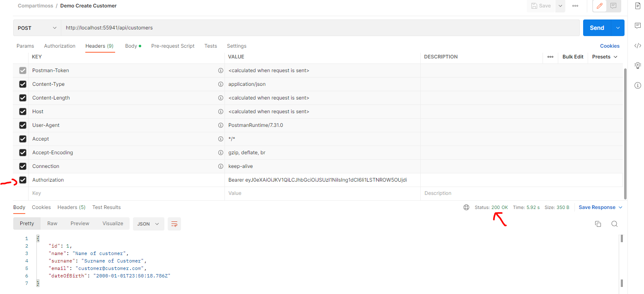This screenshot has height=294, width=644.
Task: Toggle the User-Agent header checkbox
Action: click(x=23, y=125)
